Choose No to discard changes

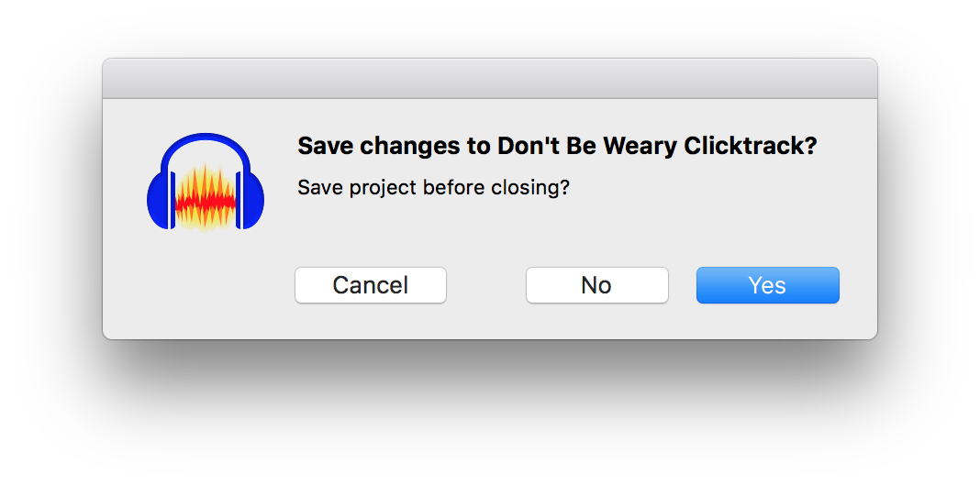click(596, 285)
